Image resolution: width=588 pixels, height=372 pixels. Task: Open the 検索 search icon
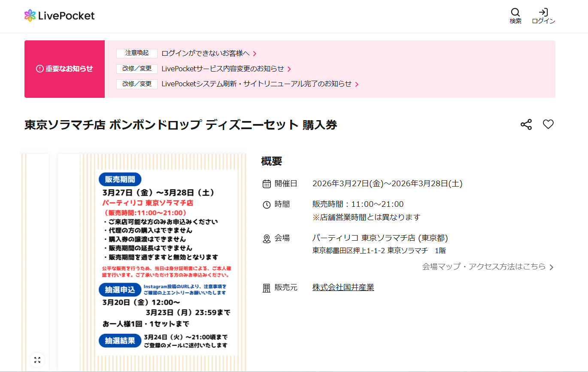tap(515, 13)
